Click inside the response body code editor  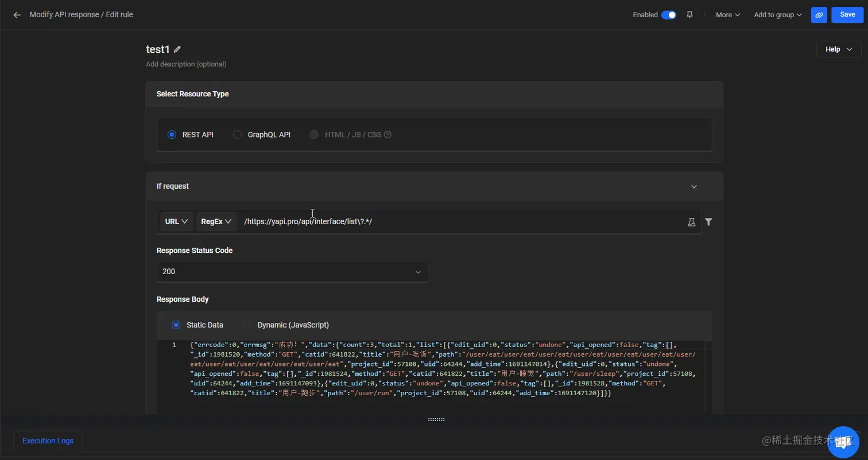(434, 376)
